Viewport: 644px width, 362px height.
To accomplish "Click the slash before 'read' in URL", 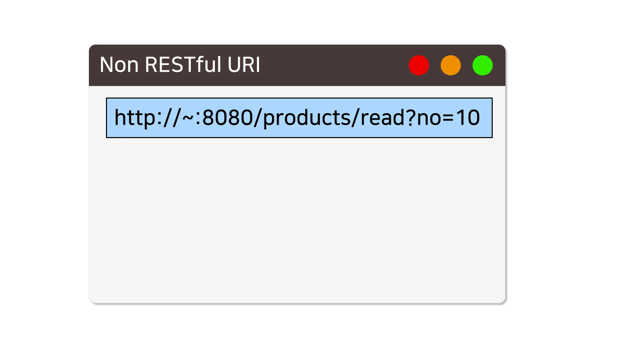I will pyautogui.click(x=356, y=118).
